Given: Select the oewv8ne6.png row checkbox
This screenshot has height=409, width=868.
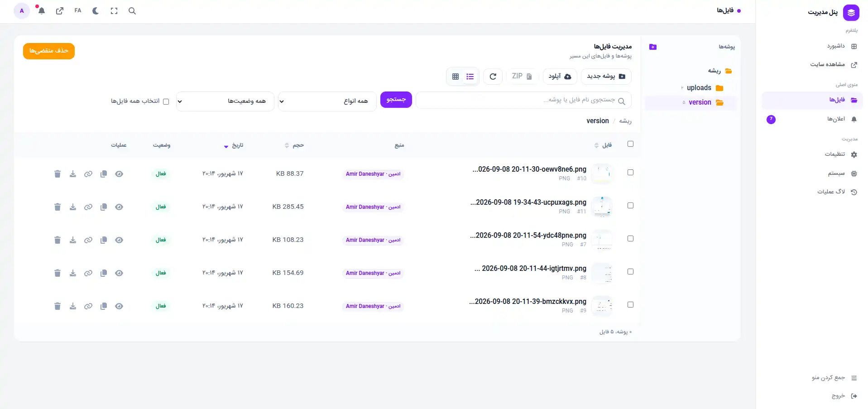Looking at the screenshot, I should (630, 173).
